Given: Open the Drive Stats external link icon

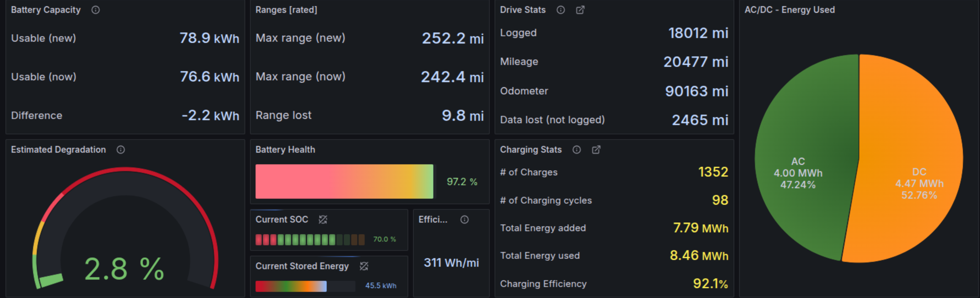Looking at the screenshot, I should tap(580, 10).
